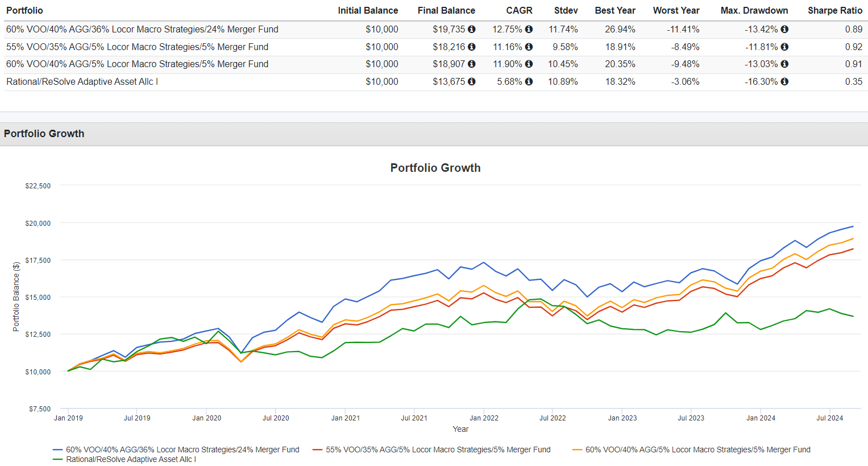The height and width of the screenshot is (466, 868).
Task: Click info icon next to -13.42% drawdown
Action: 784,29
